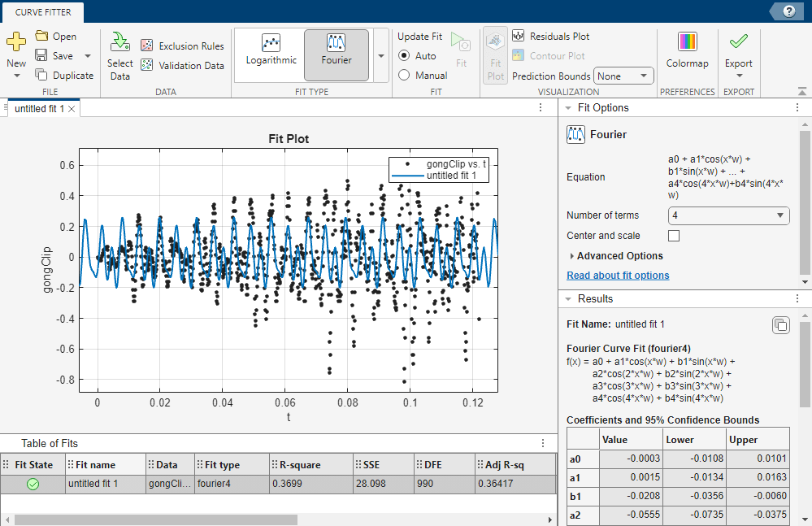Click the Table of Fits horizontal scrollbar
812x526 pixels.
(154, 519)
